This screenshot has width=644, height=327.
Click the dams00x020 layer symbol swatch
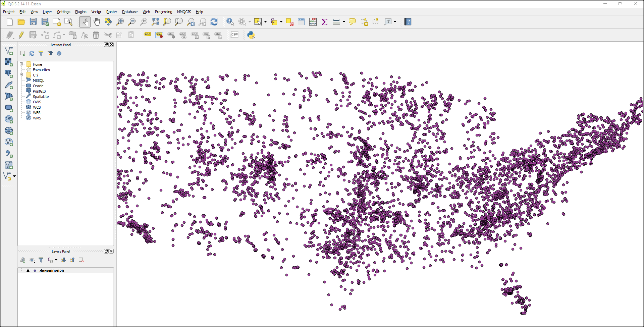point(35,271)
